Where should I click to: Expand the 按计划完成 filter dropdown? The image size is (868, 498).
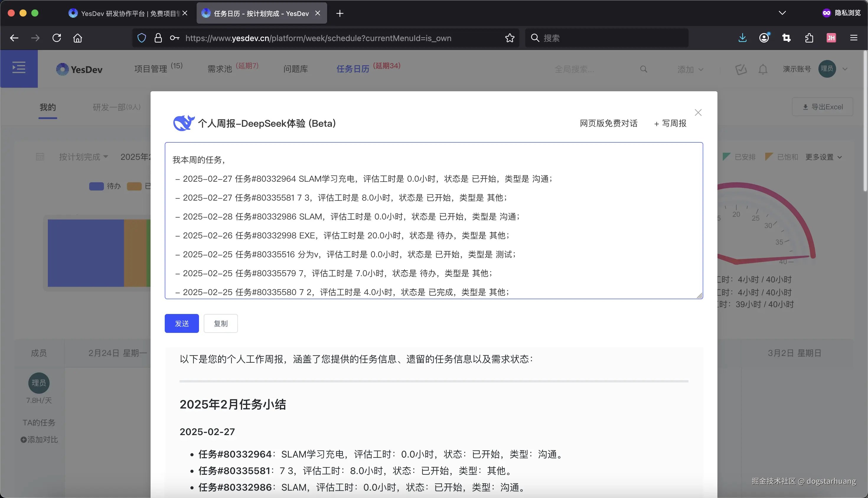coord(83,157)
